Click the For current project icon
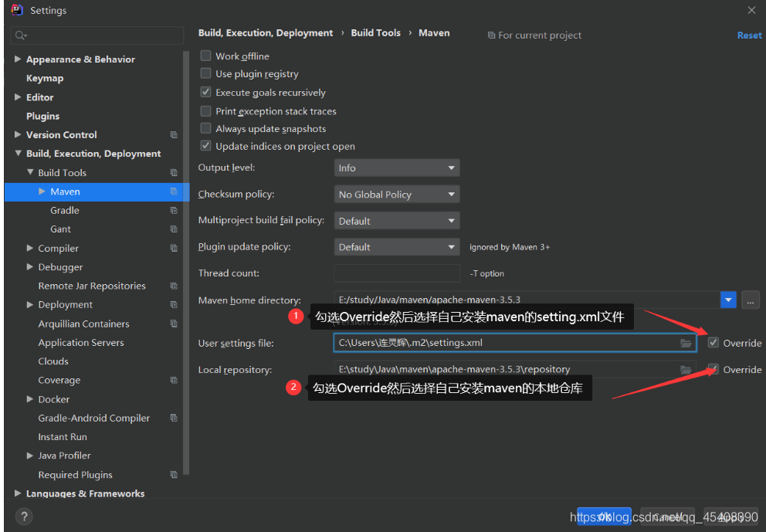 coord(491,36)
